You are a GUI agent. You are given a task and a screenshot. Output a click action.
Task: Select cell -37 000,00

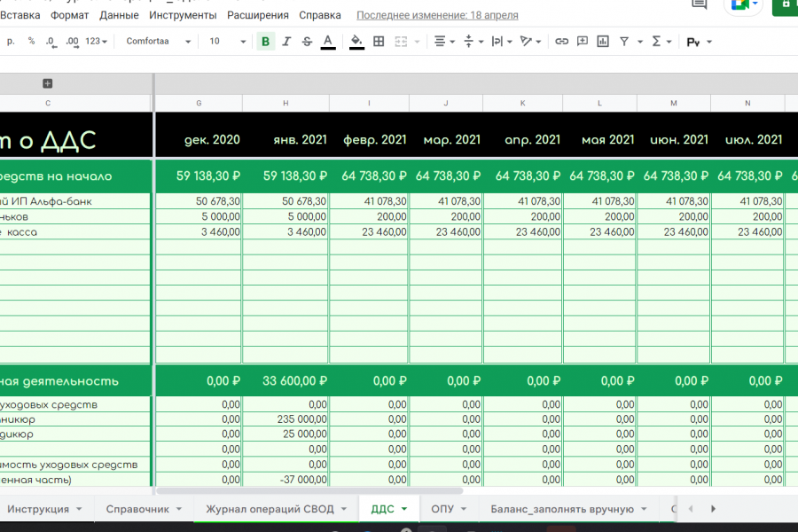[286, 480]
